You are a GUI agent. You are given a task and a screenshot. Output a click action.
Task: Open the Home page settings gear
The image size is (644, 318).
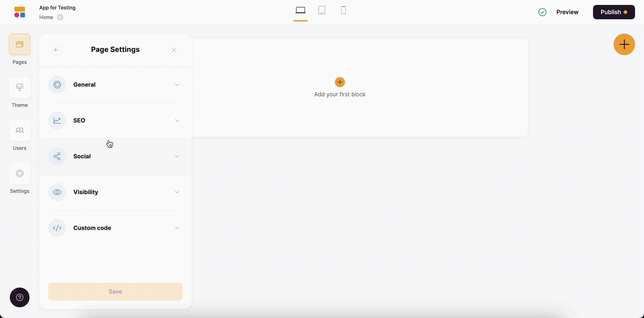click(60, 17)
